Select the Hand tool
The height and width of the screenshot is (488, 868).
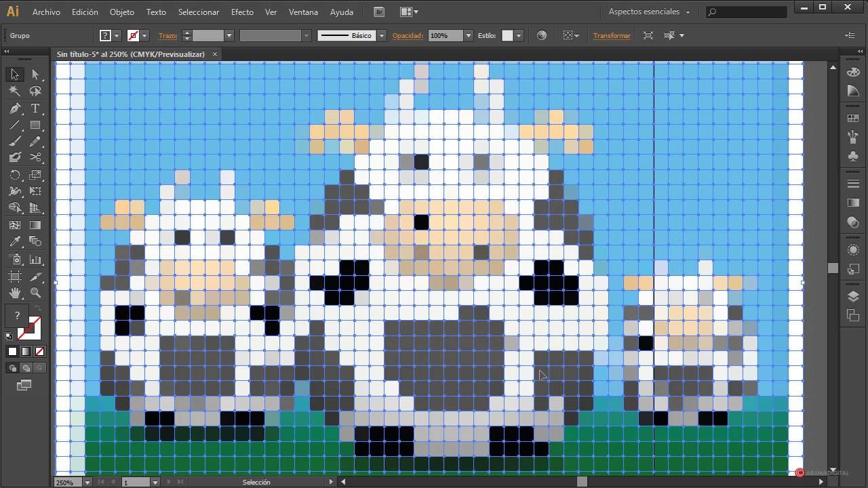[15, 293]
